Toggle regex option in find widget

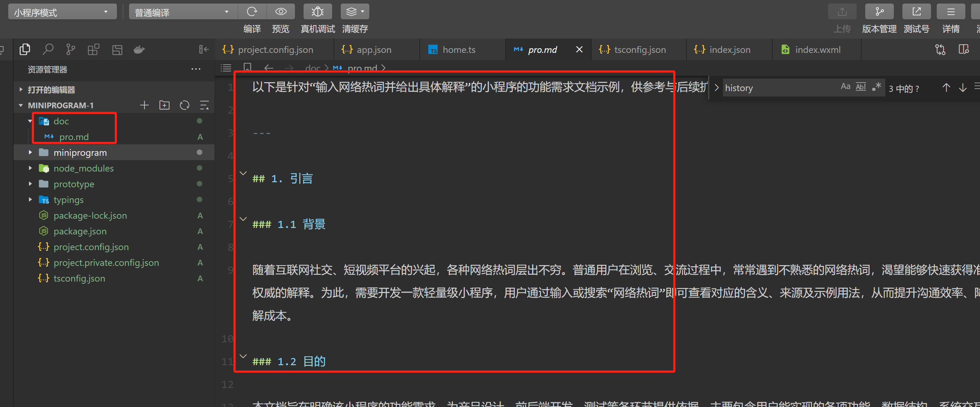[877, 87]
